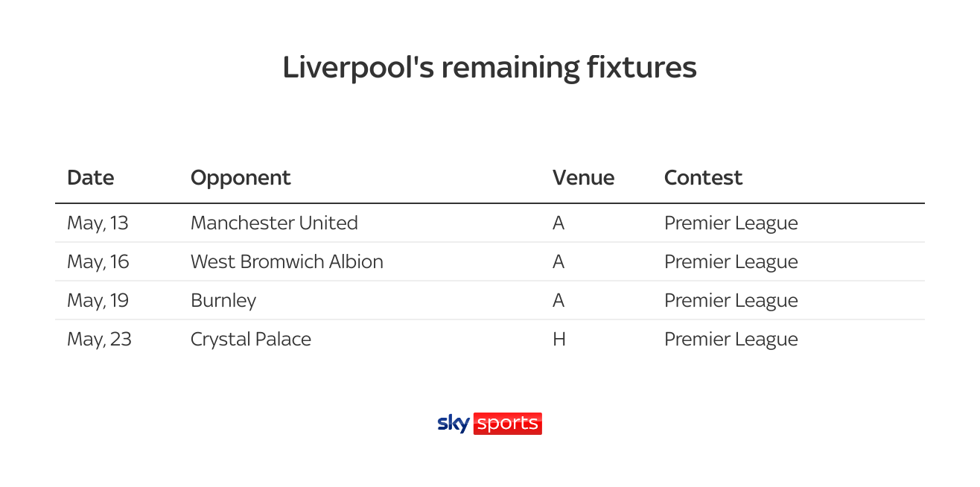Click the Burnley opponent entry
Image resolution: width=980 pixels, height=487 pixels.
[x=223, y=301]
